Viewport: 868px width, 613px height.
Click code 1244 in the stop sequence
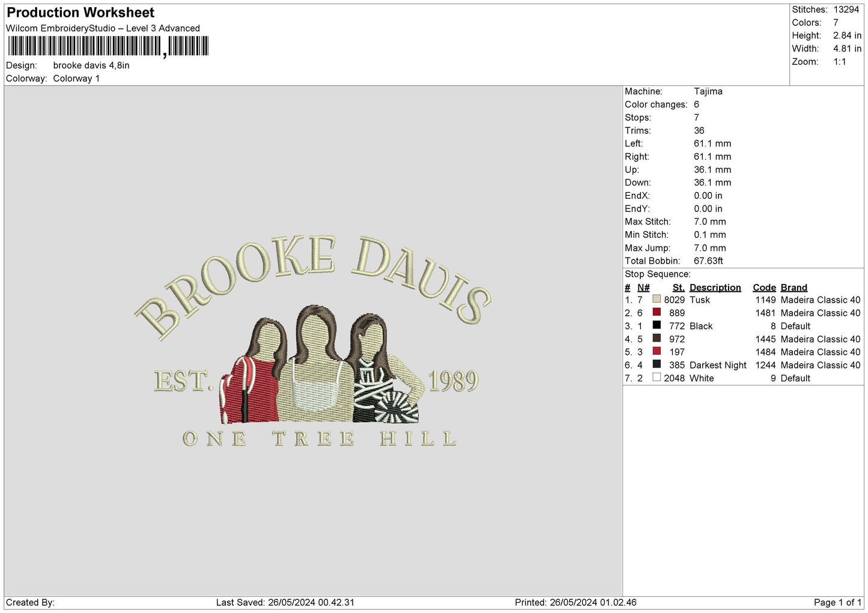click(x=766, y=365)
